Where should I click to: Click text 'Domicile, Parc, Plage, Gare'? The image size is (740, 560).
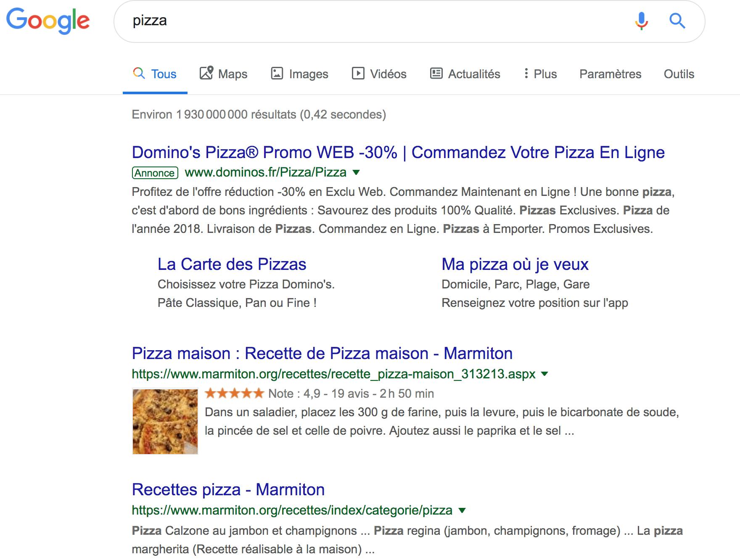pos(515,284)
